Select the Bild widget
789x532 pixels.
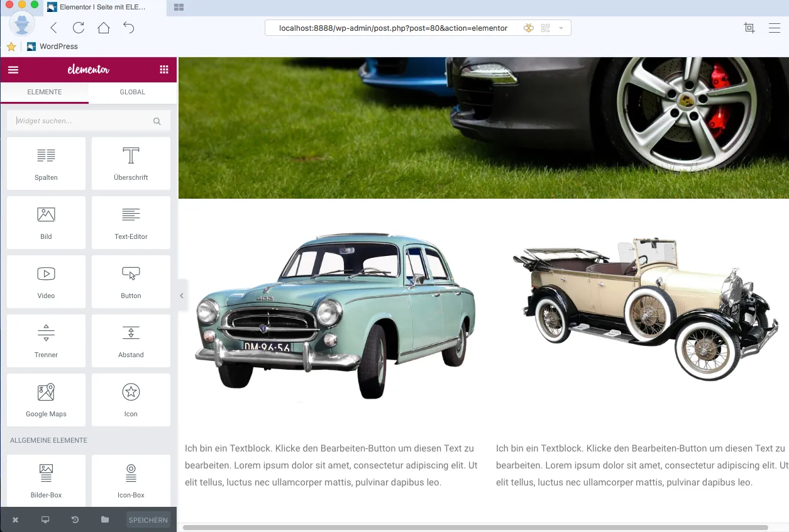(46, 223)
